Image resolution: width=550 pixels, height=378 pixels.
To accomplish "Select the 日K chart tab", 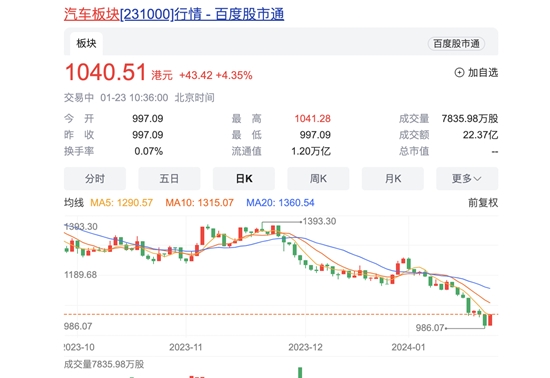I will [x=244, y=178].
